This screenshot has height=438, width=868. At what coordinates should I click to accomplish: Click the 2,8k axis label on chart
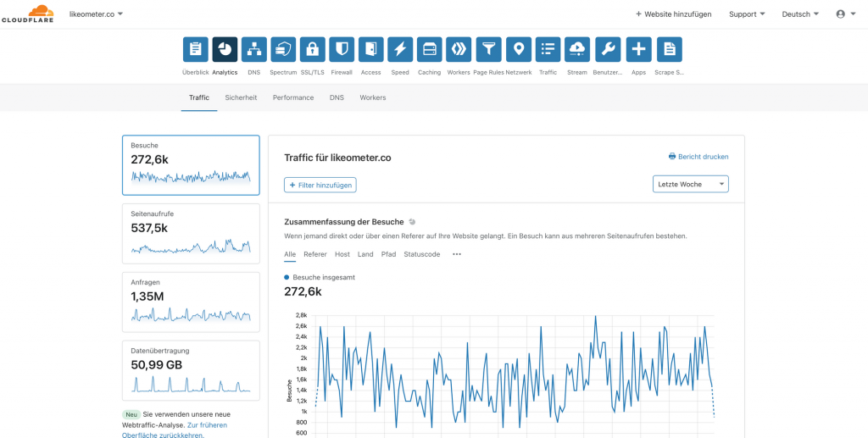(x=301, y=315)
